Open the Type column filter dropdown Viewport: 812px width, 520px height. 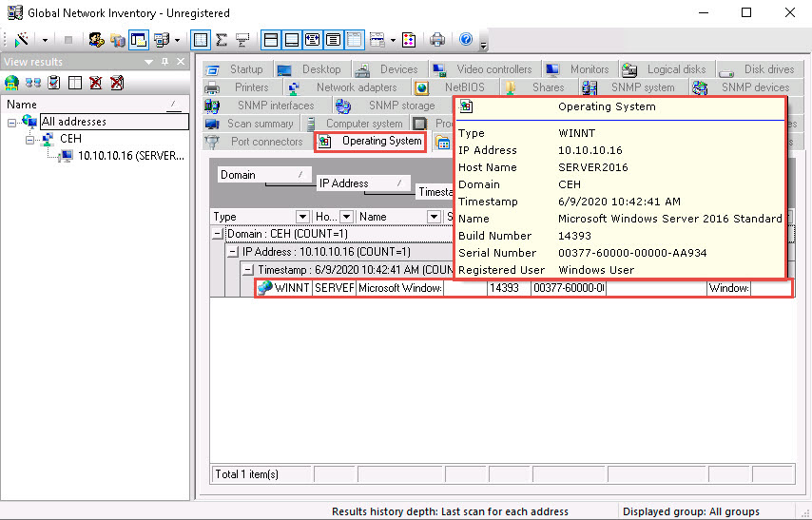302,217
